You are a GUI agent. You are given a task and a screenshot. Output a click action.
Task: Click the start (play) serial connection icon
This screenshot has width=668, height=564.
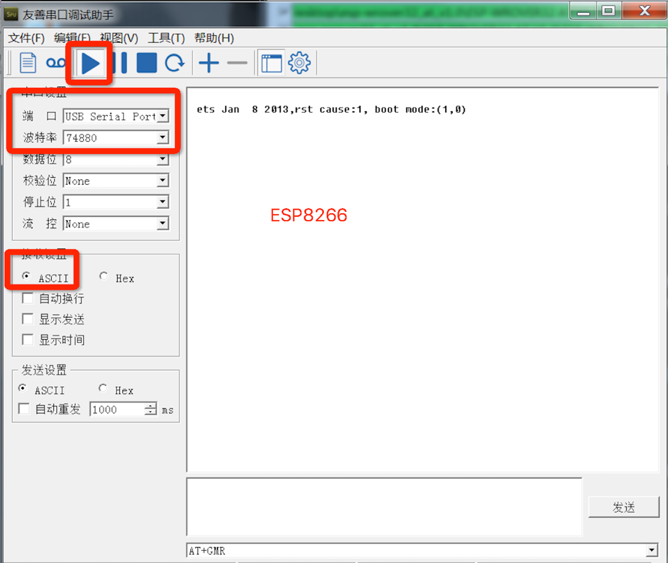[x=90, y=63]
